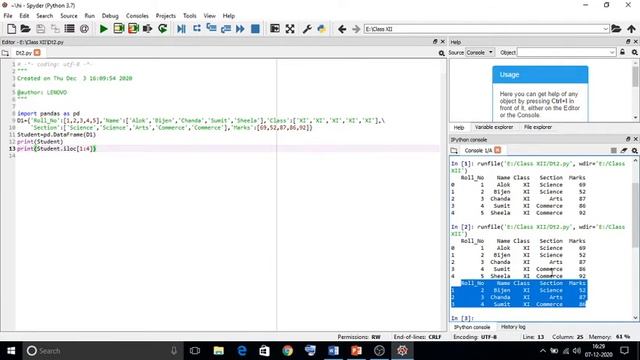This screenshot has height=360, width=640.
Task: Re-run last script icon
Action: (162, 29)
